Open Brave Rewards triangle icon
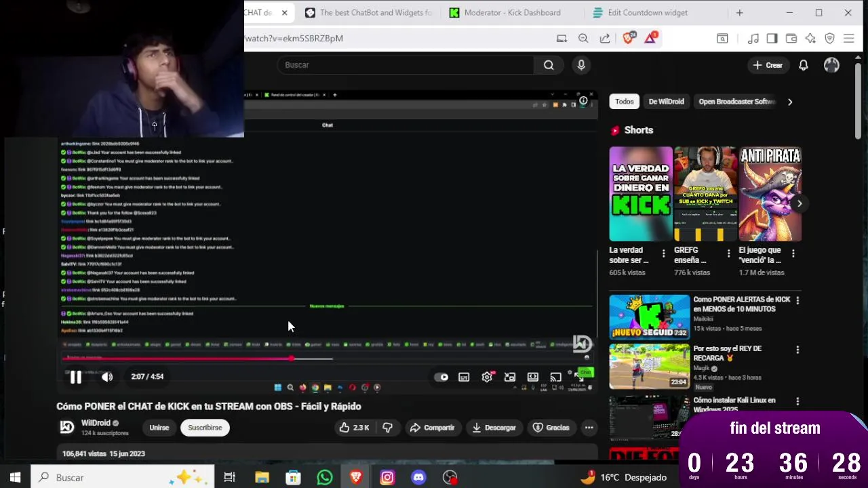This screenshot has height=488, width=868. coord(650,38)
